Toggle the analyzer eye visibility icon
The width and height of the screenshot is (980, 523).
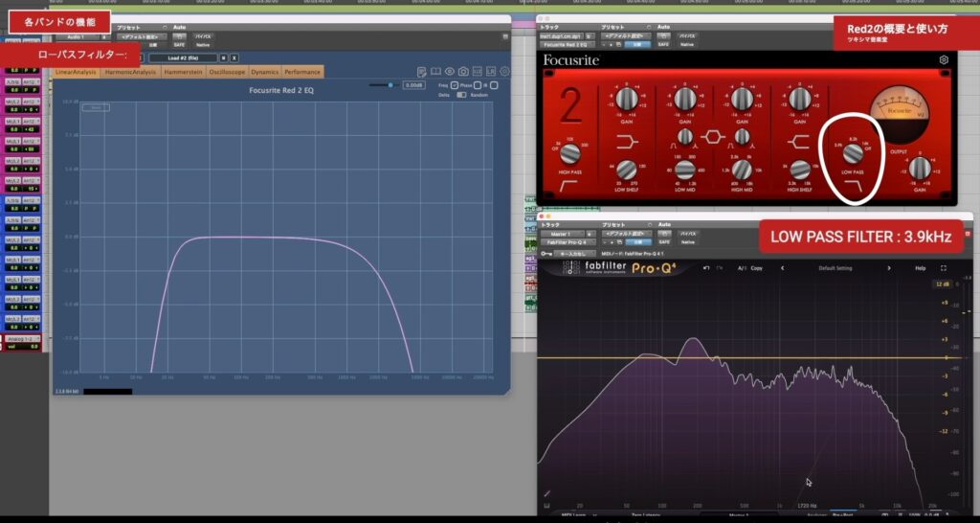tap(450, 72)
